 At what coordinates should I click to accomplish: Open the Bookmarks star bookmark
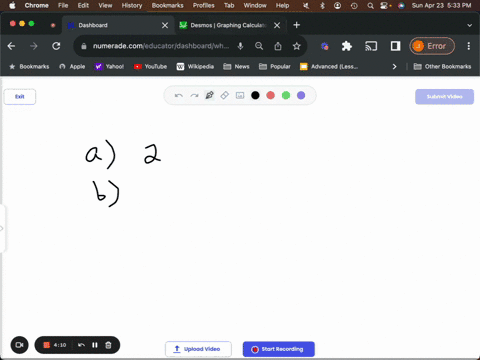coord(29,67)
